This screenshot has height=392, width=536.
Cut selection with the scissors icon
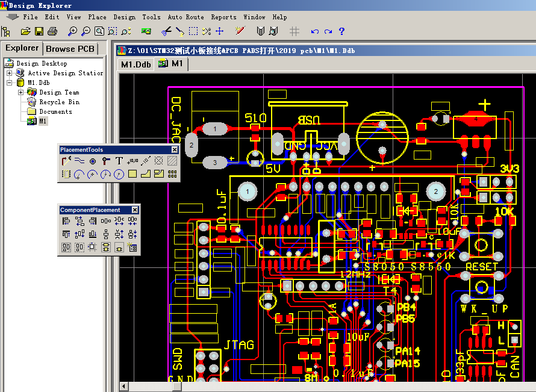coord(166,31)
